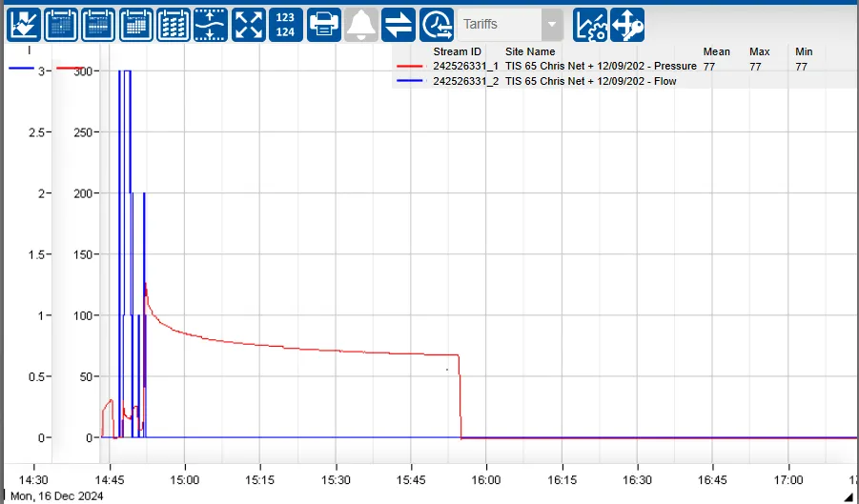Click the clock with arrows time-shift icon
The height and width of the screenshot is (504, 859).
coord(437,25)
